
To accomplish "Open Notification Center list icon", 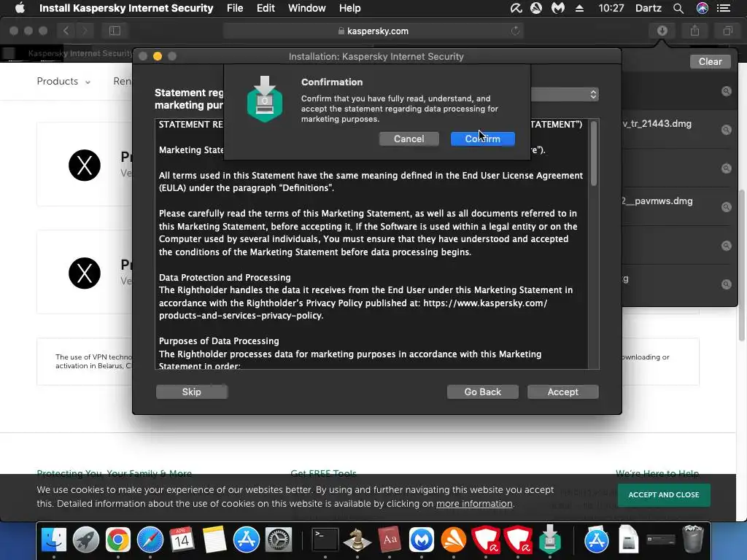I will click(x=724, y=8).
